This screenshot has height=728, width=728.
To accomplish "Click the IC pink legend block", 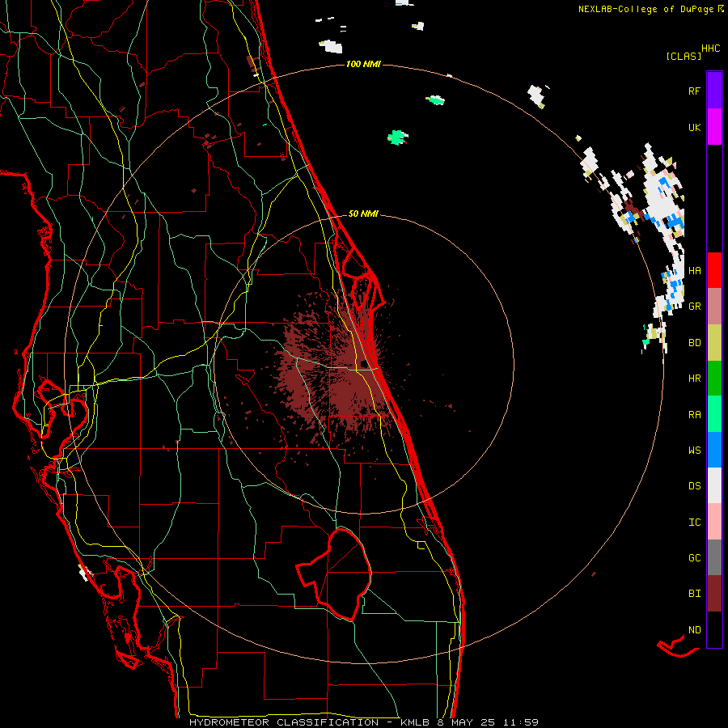I will point(714,522).
